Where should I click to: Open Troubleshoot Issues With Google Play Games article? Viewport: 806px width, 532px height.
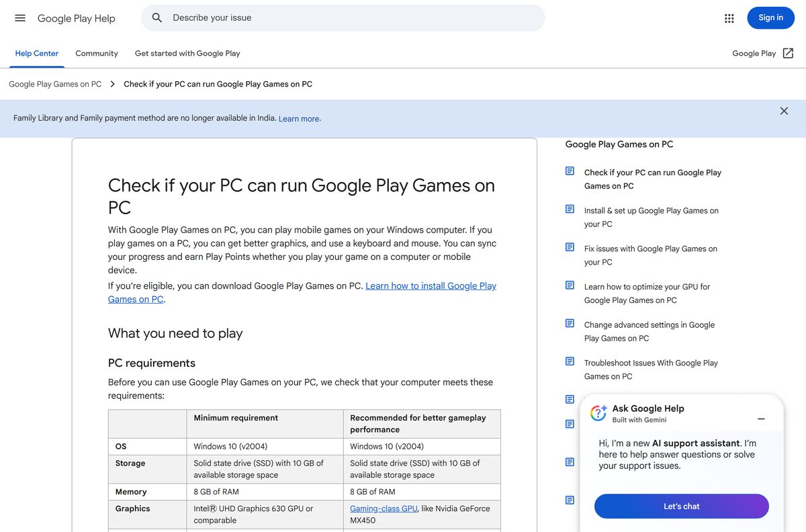click(x=651, y=369)
